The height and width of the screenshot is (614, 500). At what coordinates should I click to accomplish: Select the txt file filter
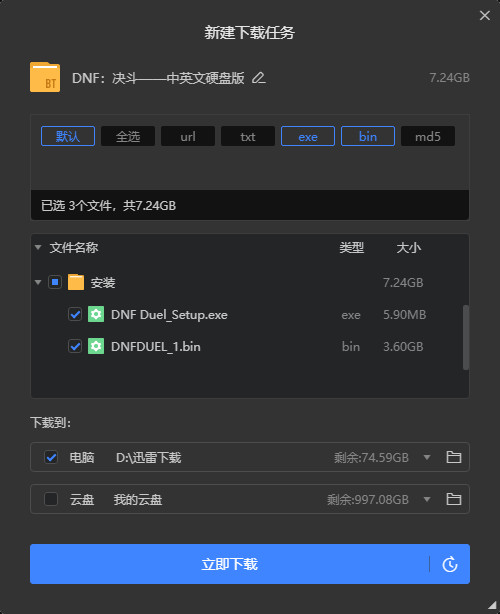click(248, 136)
